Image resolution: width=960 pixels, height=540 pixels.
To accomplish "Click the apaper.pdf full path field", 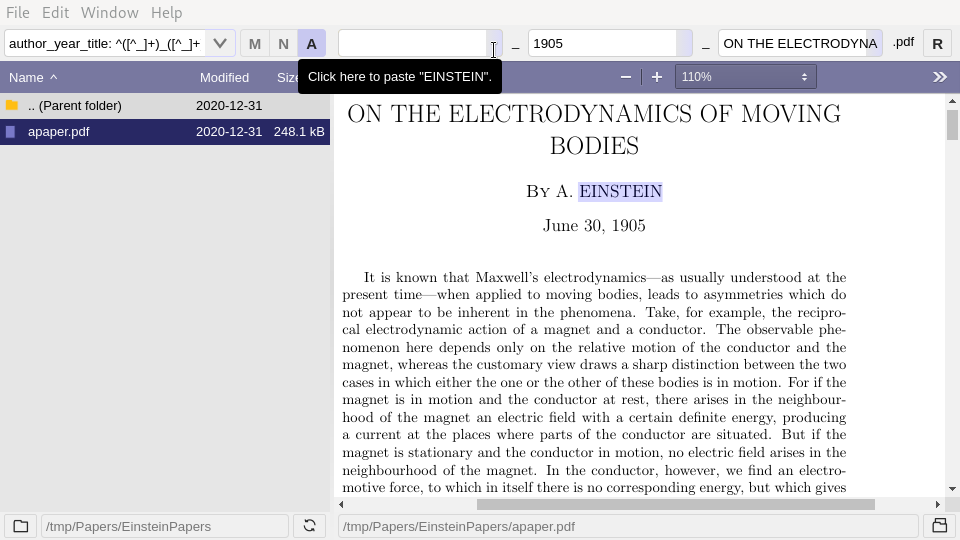I will pyautogui.click(x=628, y=527).
